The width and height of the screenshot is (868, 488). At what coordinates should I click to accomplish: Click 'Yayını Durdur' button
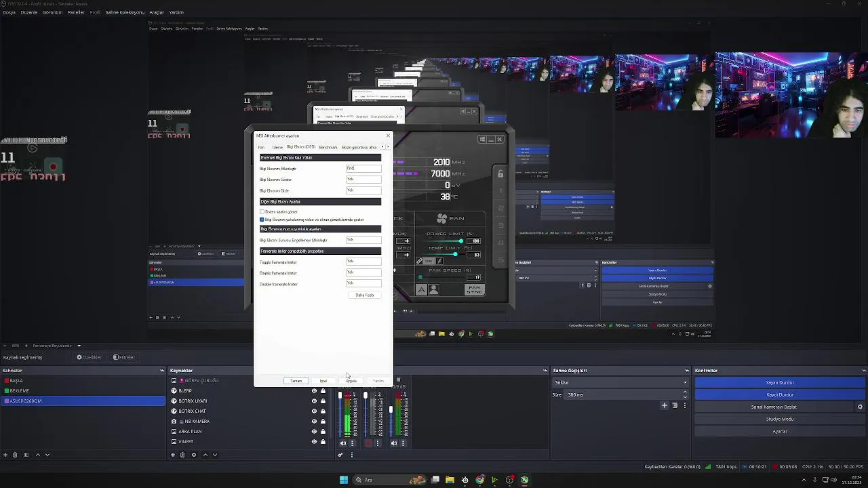coord(780,382)
